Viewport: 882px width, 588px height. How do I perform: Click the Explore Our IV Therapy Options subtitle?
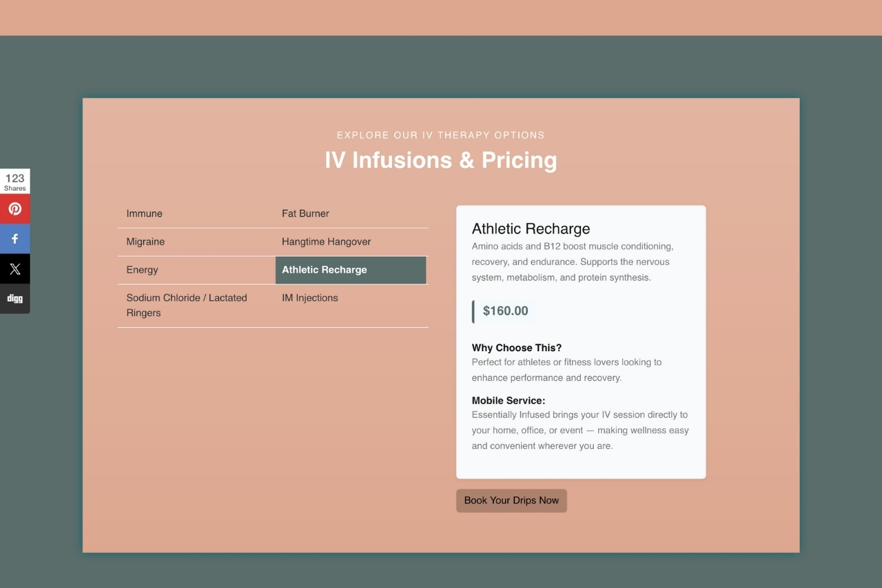(440, 135)
